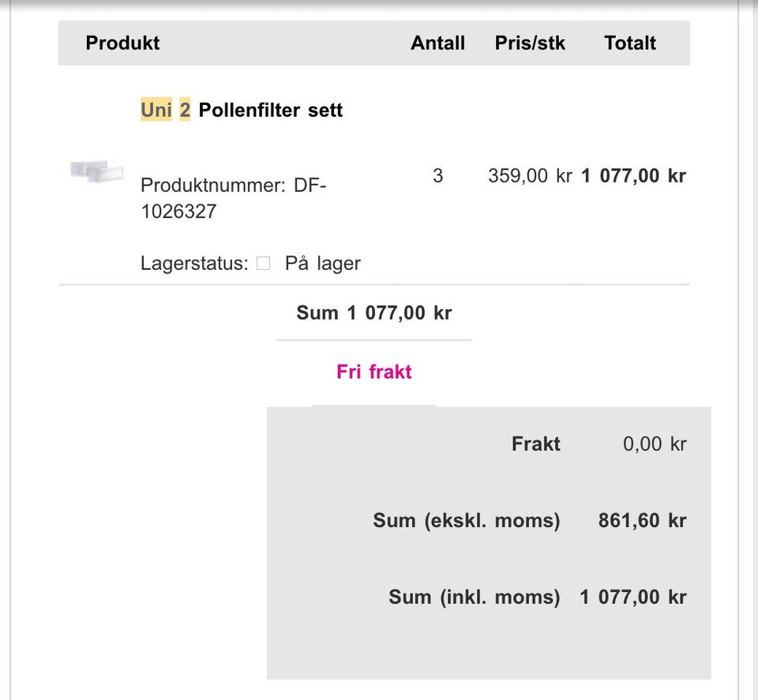Open the Uni 2 Pollenfilter sett product link
The image size is (758, 700).
pos(270,110)
